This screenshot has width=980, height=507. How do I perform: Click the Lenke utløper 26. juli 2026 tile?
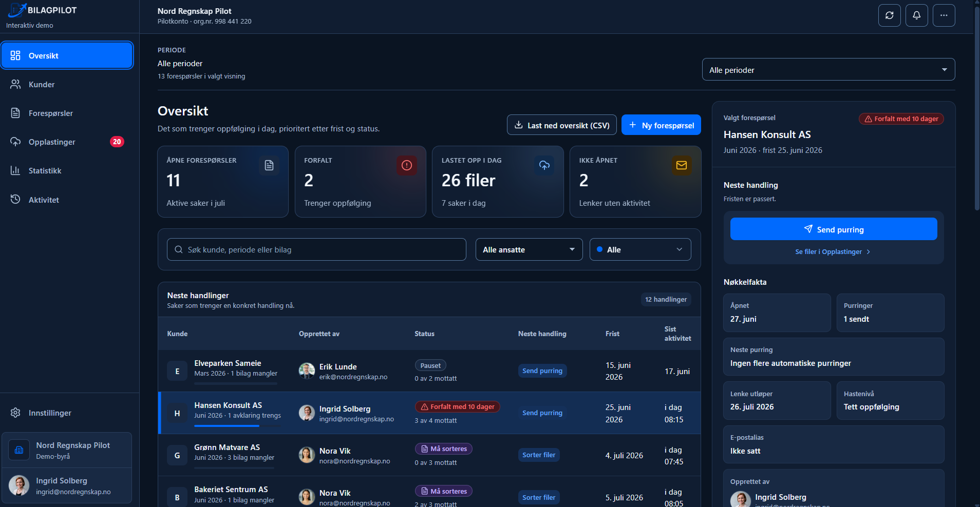click(x=777, y=400)
